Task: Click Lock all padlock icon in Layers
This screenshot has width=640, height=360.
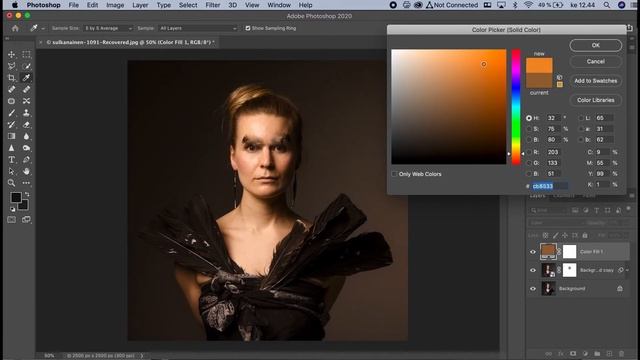Action: (585, 236)
